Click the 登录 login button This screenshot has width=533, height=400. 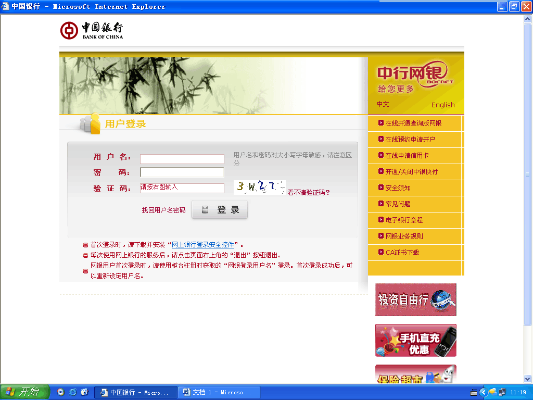coord(220,210)
